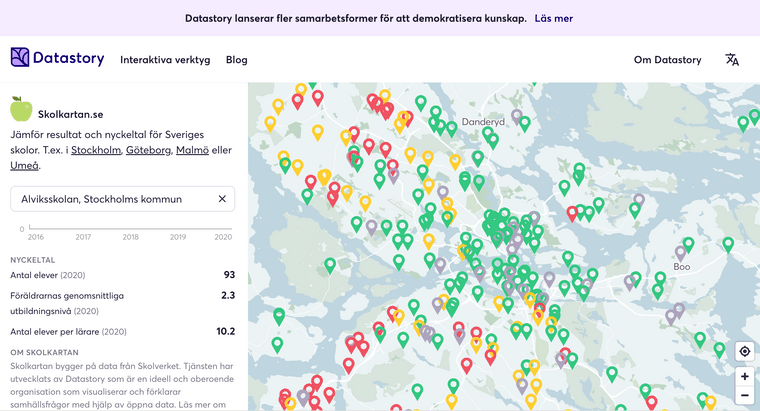Open the Interaktiva verktyg menu
The height and width of the screenshot is (411, 760).
165,60
